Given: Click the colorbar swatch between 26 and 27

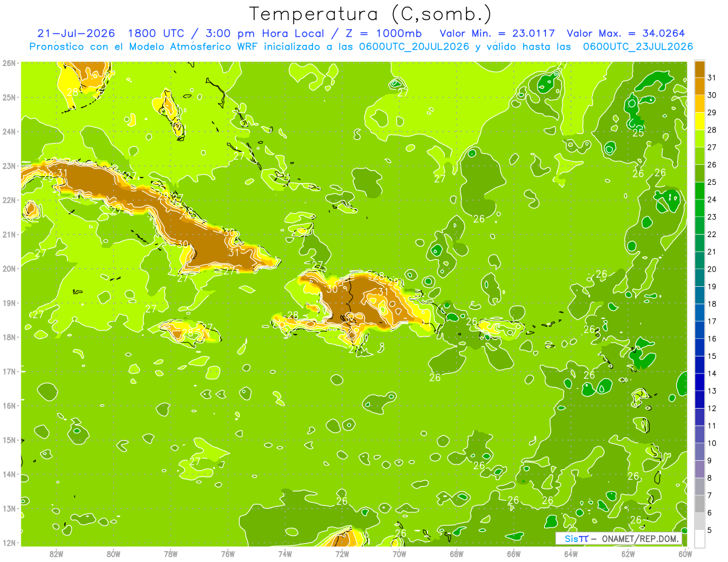Looking at the screenshot, I should click(699, 156).
